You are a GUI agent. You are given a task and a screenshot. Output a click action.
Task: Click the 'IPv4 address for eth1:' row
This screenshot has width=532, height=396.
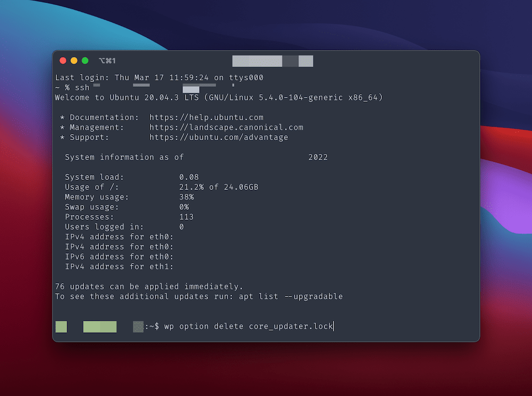[x=119, y=266]
